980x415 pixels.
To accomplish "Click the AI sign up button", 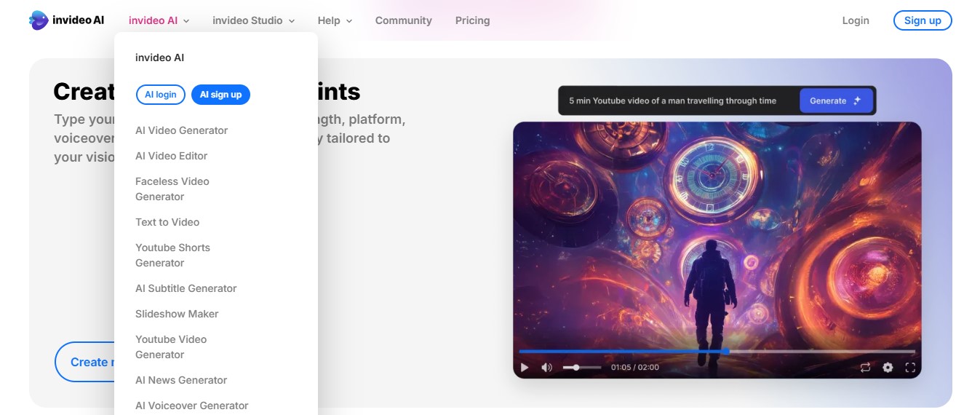I will coord(220,95).
